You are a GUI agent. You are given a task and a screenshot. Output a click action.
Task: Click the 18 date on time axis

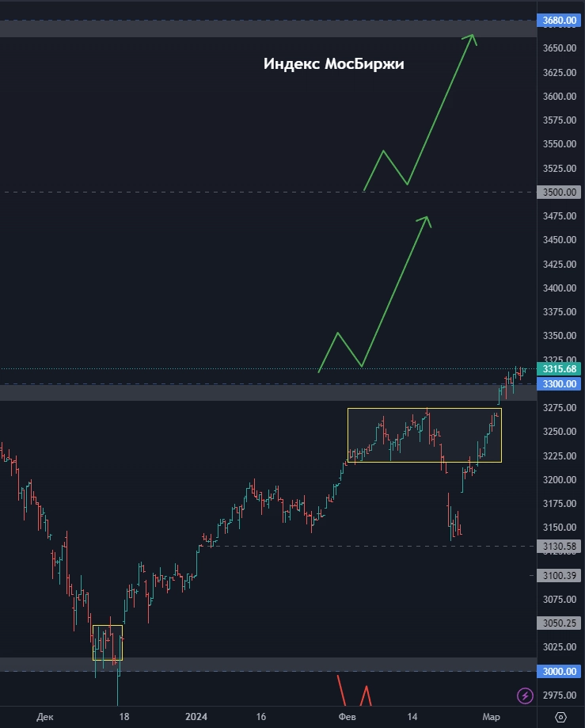[123, 717]
